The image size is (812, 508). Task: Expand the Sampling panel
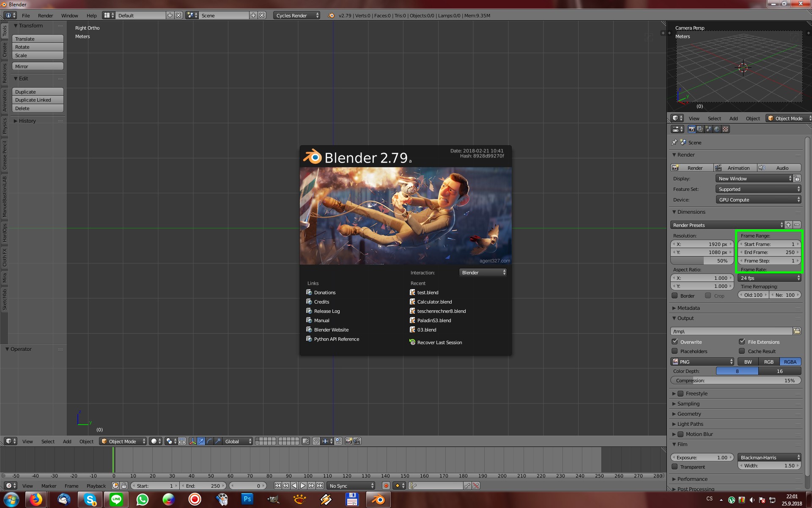pos(688,403)
